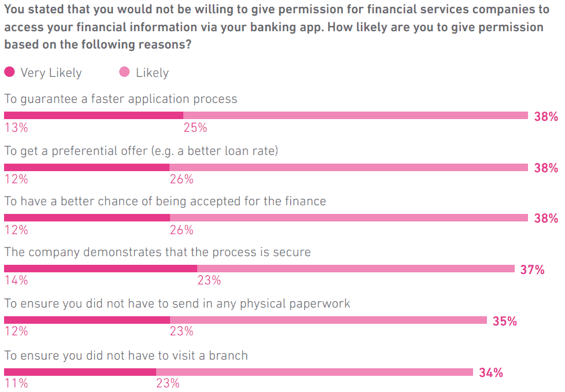
Task: Click the 25% light bar for faster application
Action: [356, 116]
